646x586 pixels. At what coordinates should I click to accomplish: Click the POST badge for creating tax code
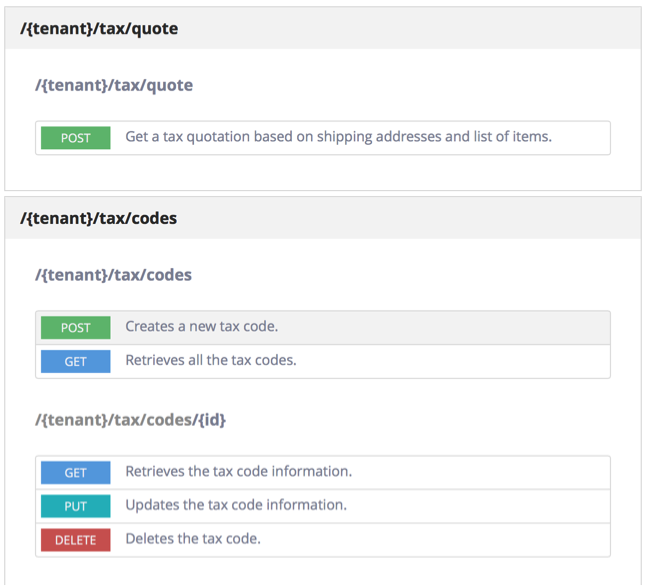click(75, 328)
